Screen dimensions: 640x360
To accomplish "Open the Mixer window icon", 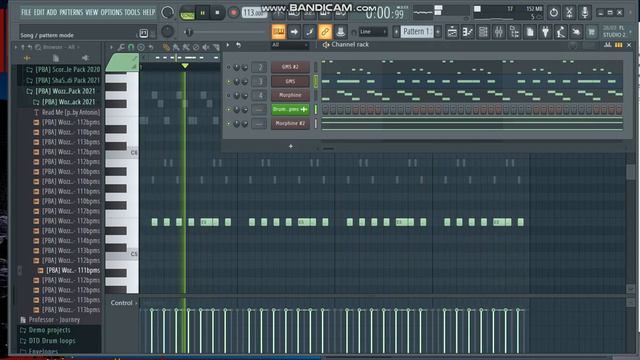I will (x=499, y=32).
